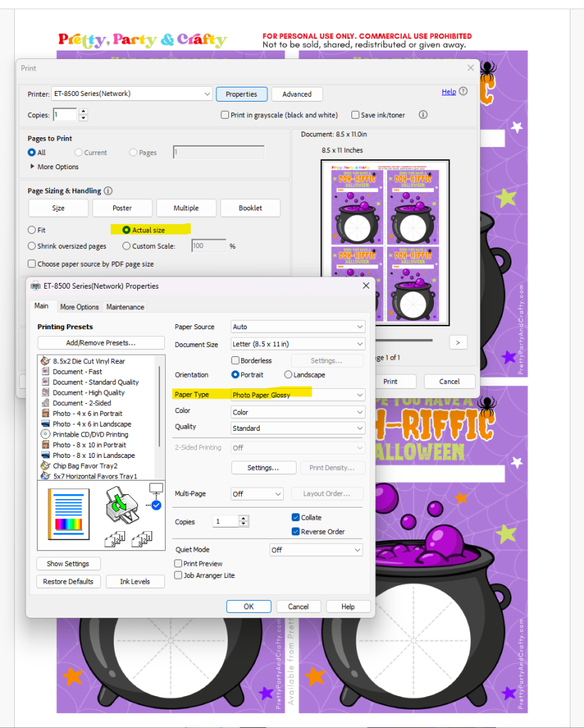584x728 pixels.
Task: Select the Photo - 4 x 6 in Portrait preset
Action: tap(87, 413)
